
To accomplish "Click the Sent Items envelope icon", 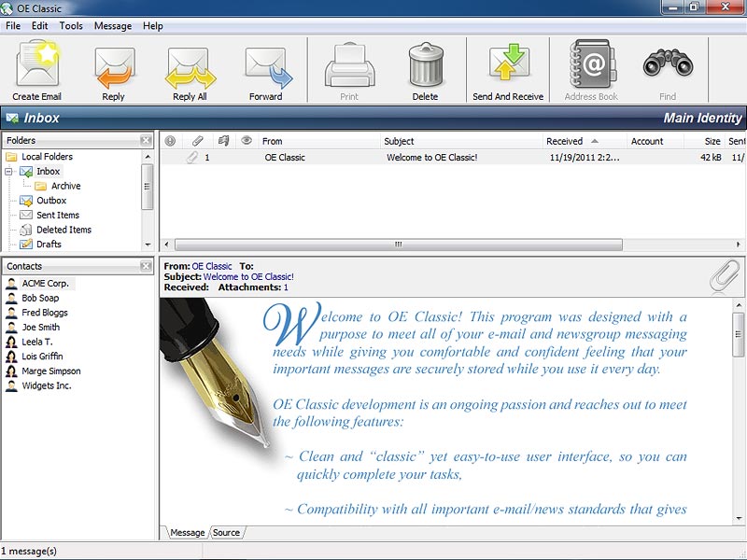I will pyautogui.click(x=26, y=215).
